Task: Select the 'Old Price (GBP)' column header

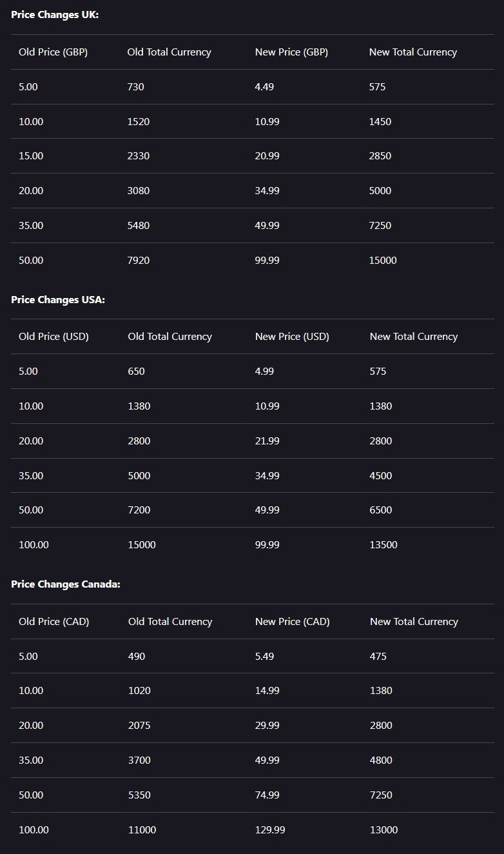Action: click(53, 52)
